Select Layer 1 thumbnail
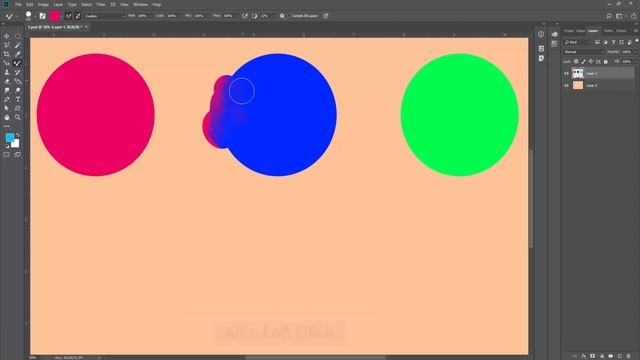 point(578,73)
